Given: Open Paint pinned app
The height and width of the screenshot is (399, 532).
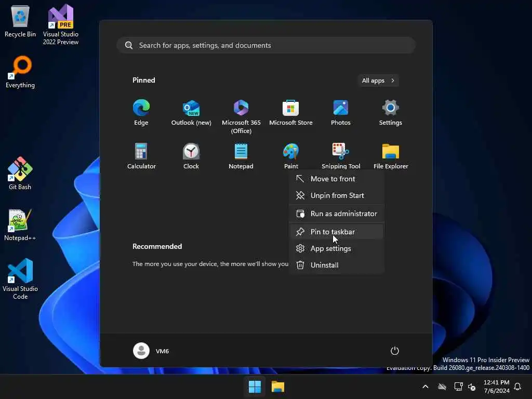Looking at the screenshot, I should [291, 156].
